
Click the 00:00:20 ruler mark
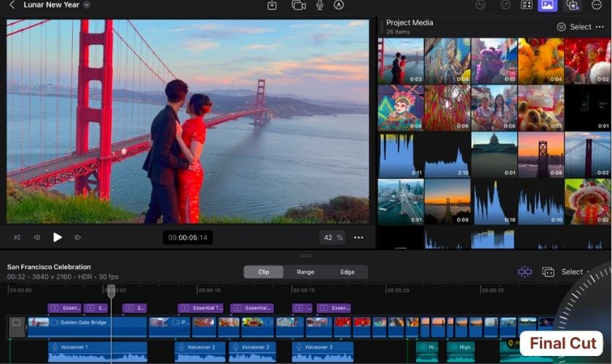[398, 290]
